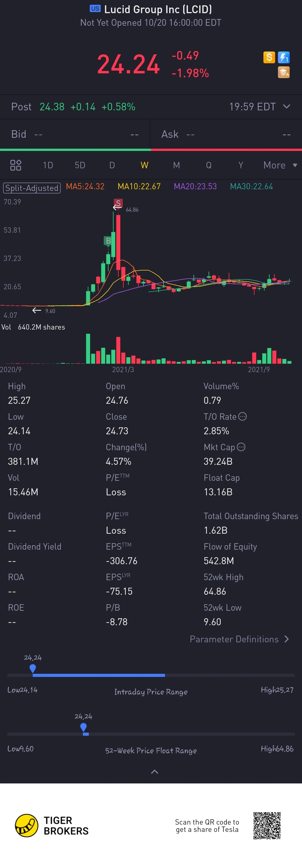This screenshot has width=302, height=868.
Task: Toggle the Split-Adjusted chart option
Action: pos(32,188)
